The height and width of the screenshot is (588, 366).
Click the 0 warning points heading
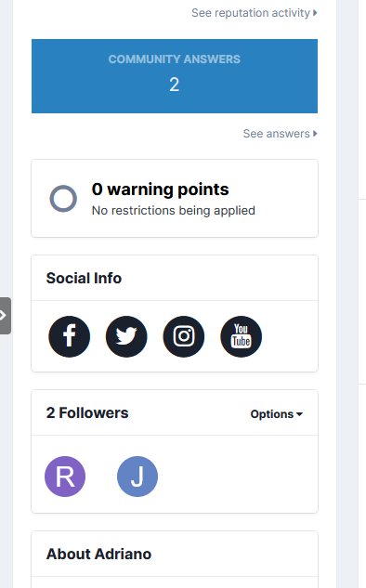coord(160,189)
